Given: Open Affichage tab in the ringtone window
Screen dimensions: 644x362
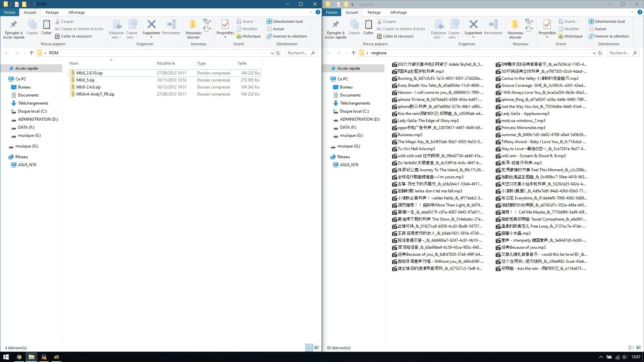Looking at the screenshot, I should tap(398, 12).
